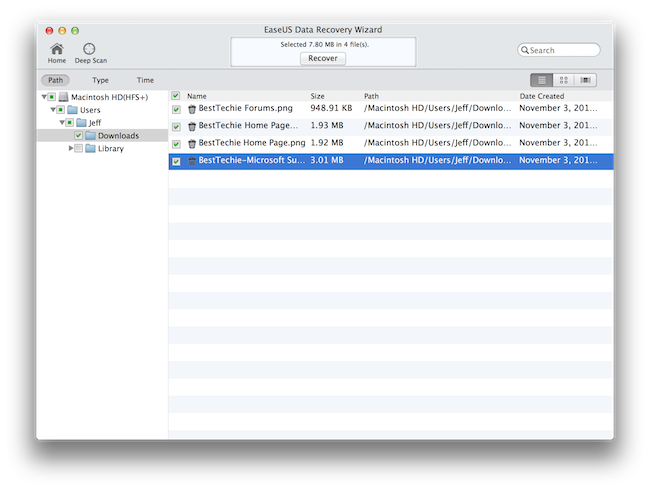Toggle the Jeff folder checkbox
Screen dimensions: 650x490
pos(69,123)
